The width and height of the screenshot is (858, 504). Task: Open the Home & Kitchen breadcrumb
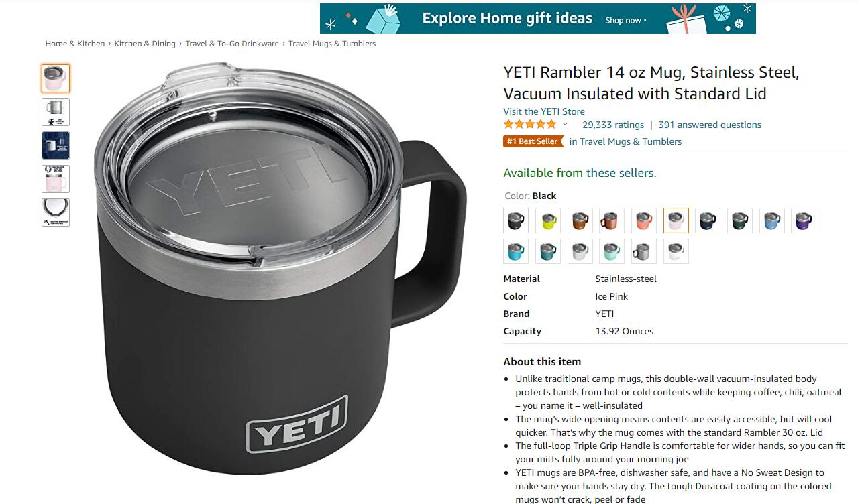[75, 44]
